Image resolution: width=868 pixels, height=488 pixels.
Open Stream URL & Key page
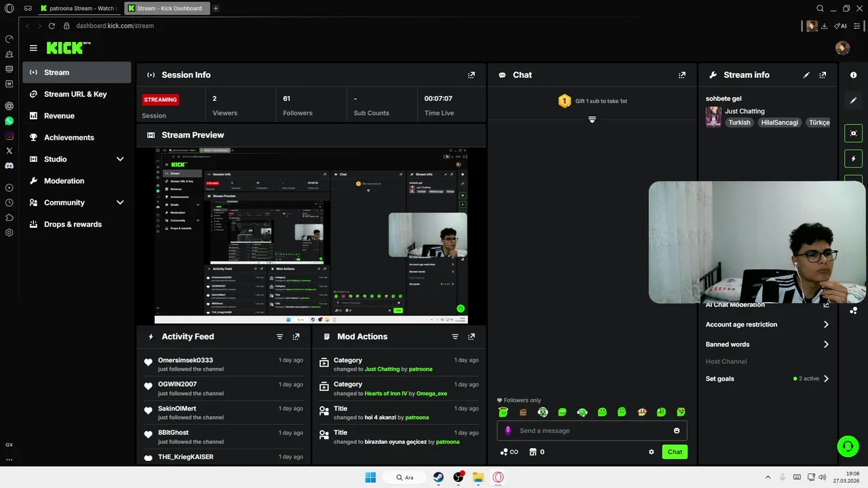[77, 94]
